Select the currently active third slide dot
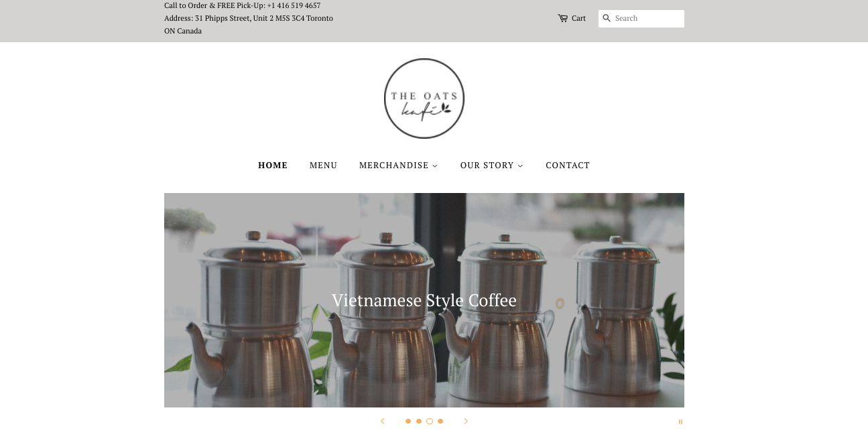This screenshot has height=447, width=868. 430,422
